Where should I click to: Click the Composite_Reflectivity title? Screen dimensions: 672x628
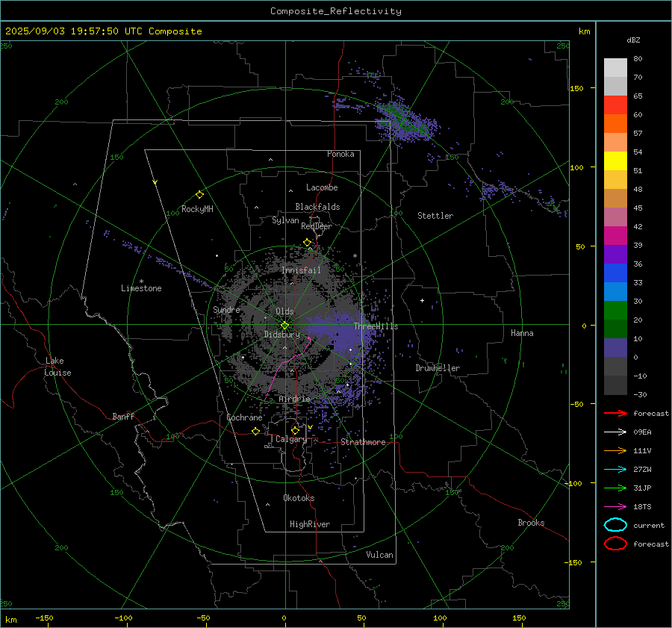point(336,11)
